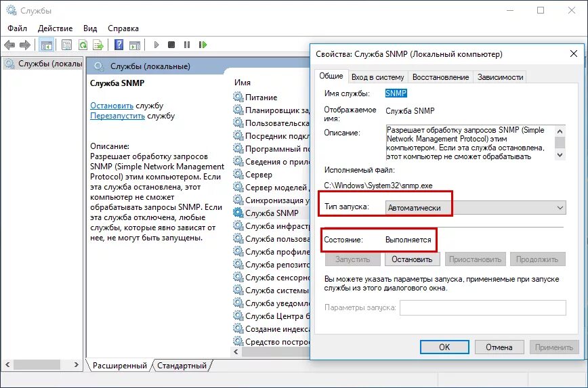Select the Питание service row
588x388 pixels.
[x=271, y=97]
